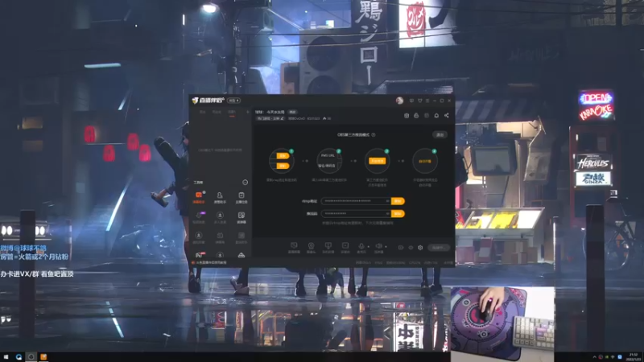This screenshot has height=362, width=644.
Task: Mute the microphone in the bottom toolbar
Action: click(361, 248)
